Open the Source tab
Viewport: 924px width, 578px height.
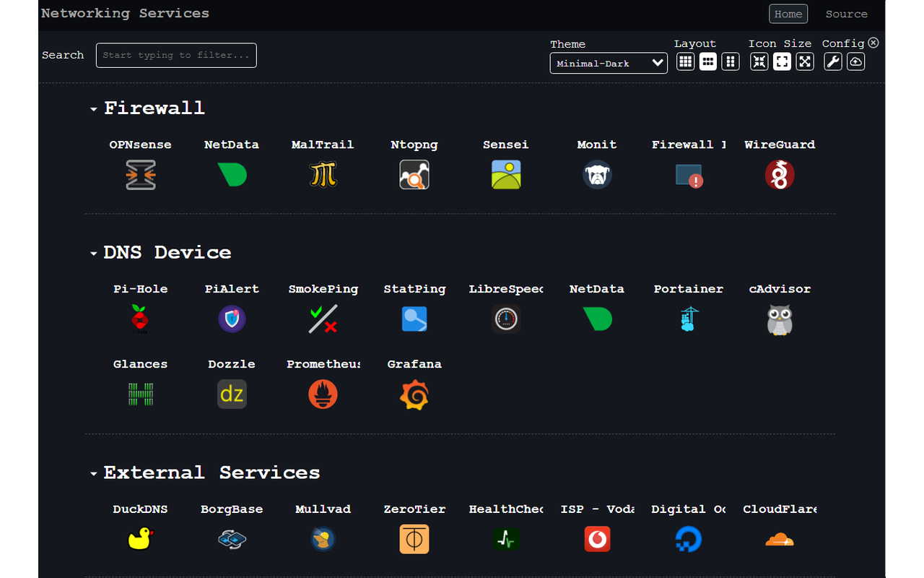pyautogui.click(x=847, y=14)
